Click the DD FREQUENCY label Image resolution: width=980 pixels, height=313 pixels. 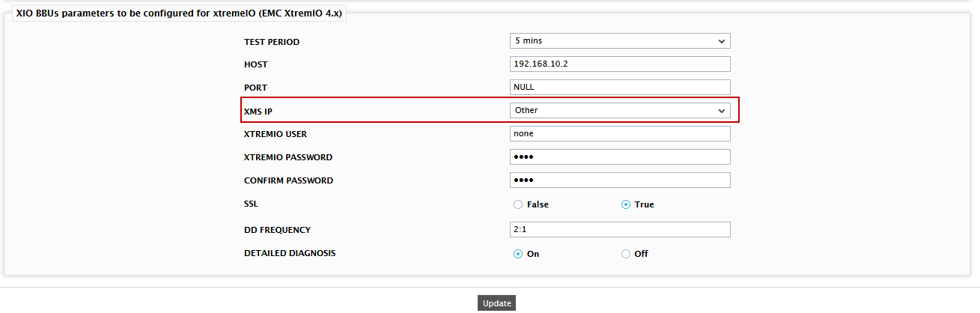click(x=277, y=230)
